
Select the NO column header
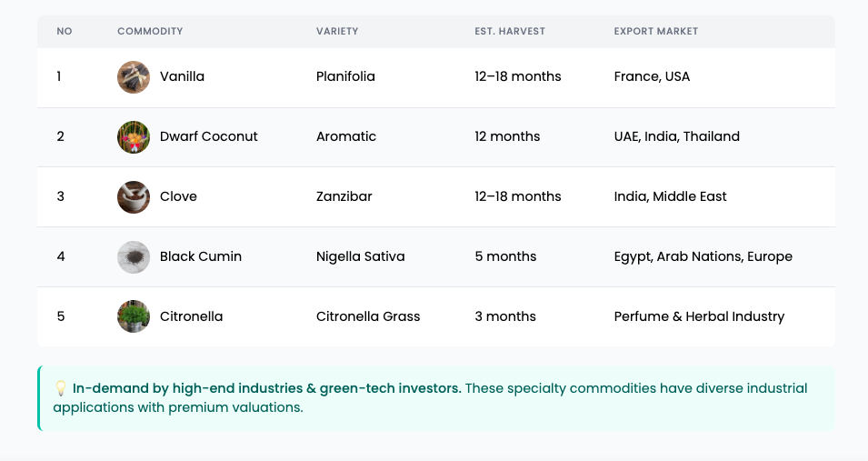point(65,31)
